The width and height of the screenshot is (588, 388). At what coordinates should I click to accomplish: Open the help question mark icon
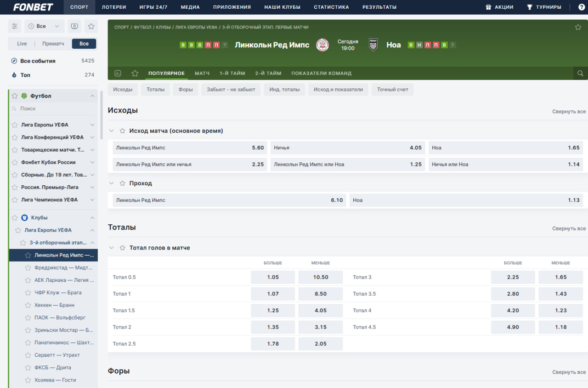581,7
